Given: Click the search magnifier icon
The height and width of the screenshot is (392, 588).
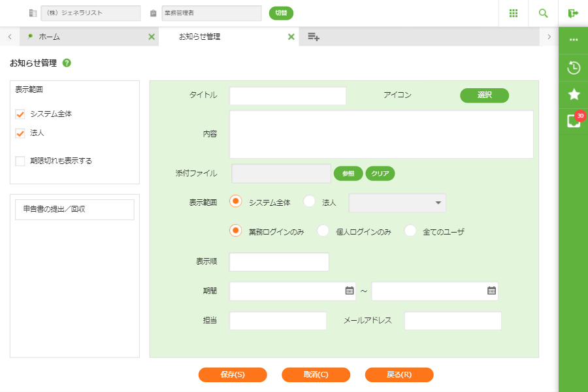Looking at the screenshot, I should (x=544, y=13).
